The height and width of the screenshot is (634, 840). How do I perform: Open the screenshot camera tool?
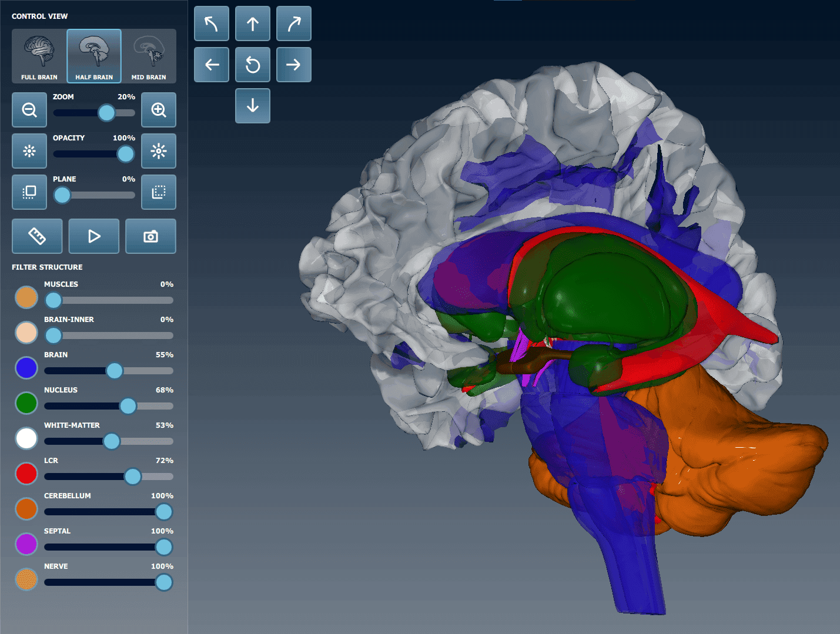click(151, 236)
